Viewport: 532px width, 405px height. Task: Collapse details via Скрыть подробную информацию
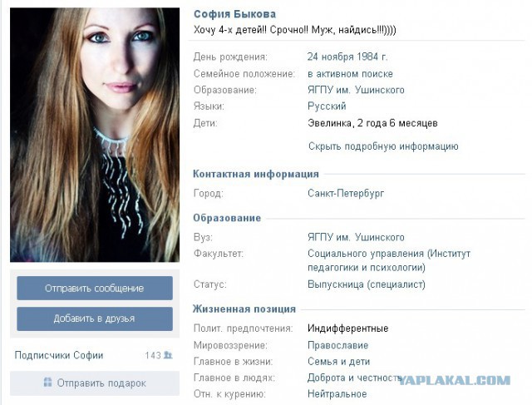pyautogui.click(x=383, y=146)
